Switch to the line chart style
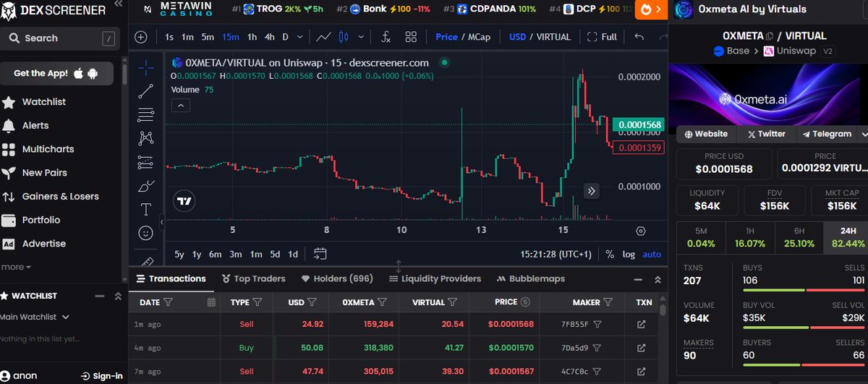 point(324,37)
